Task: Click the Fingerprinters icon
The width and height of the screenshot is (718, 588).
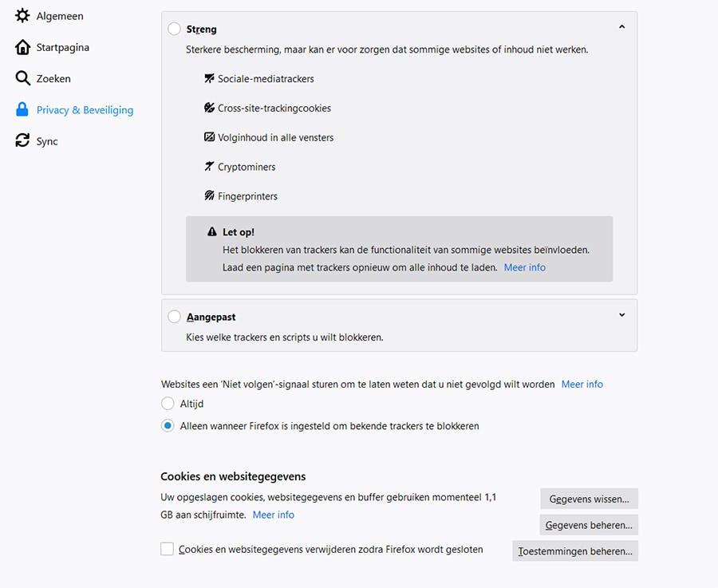Action: coord(210,195)
